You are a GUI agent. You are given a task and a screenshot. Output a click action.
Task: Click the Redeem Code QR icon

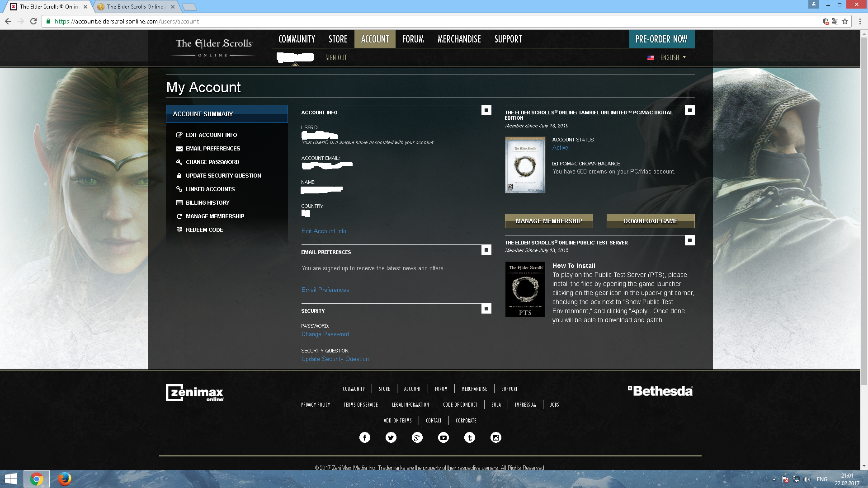point(179,230)
